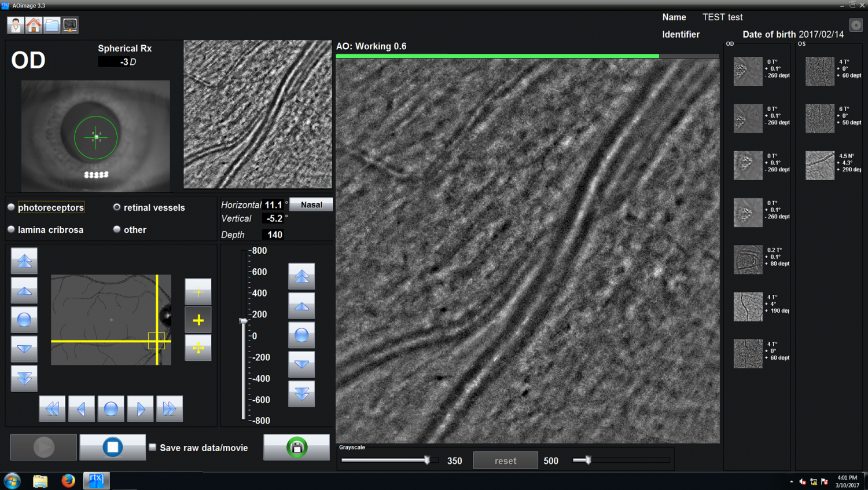Save the image using the green save icon
The image size is (868, 490).
click(296, 447)
